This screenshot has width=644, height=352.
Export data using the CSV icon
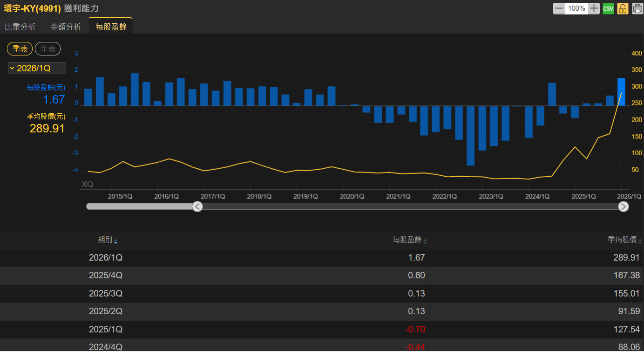point(608,8)
